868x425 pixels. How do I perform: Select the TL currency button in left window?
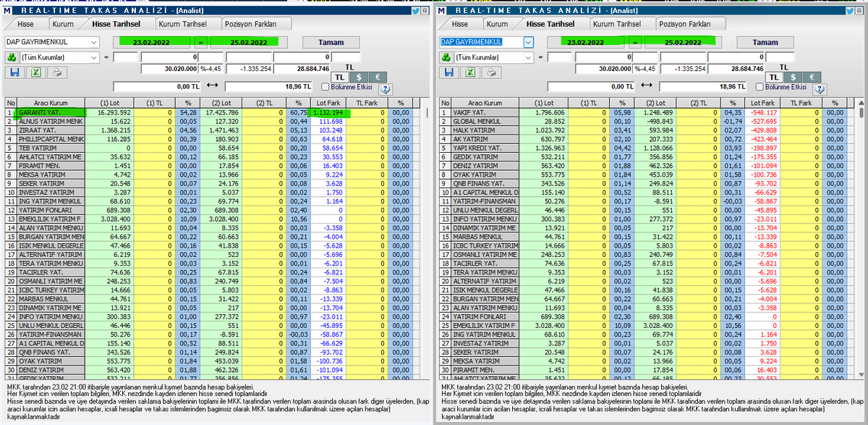340,77
